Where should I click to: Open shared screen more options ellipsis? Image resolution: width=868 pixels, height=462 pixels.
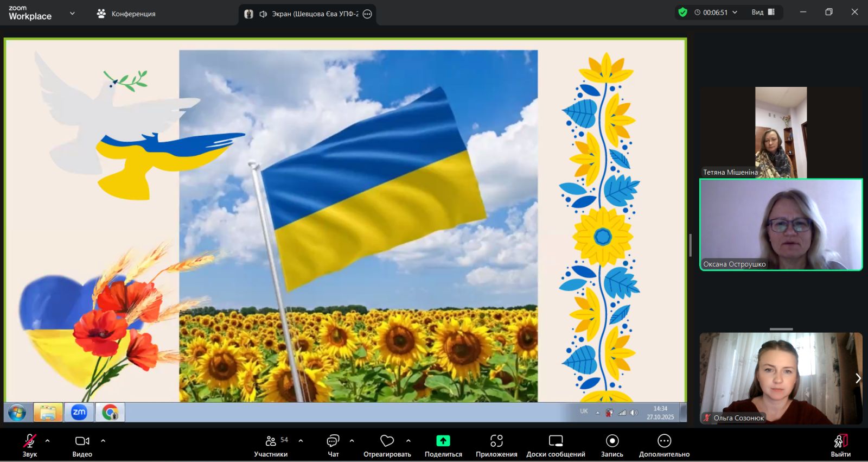367,14
